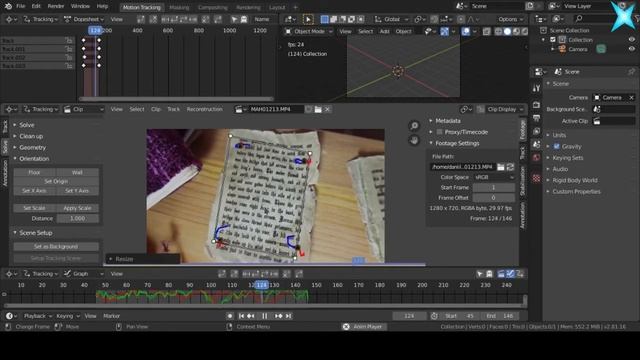
Task: Switch to the Masking workspace tab
Action: (x=179, y=7)
